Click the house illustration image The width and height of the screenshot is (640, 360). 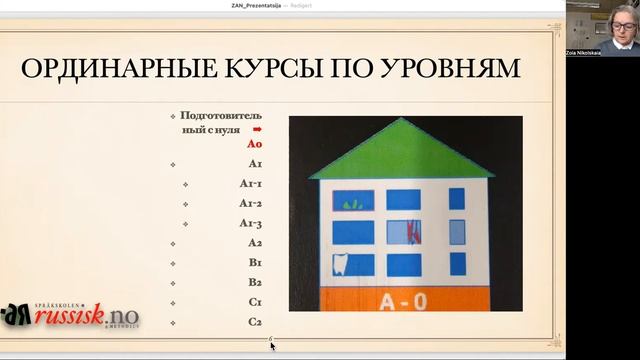(406, 213)
